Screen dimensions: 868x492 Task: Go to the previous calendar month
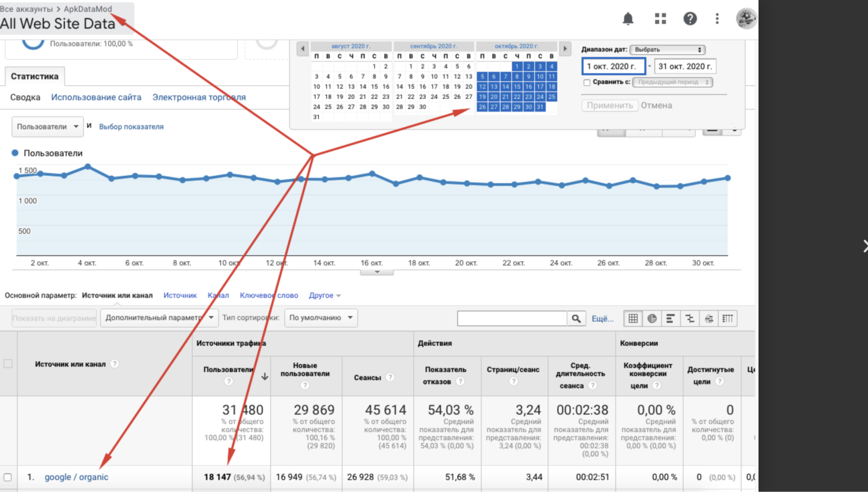pos(303,49)
